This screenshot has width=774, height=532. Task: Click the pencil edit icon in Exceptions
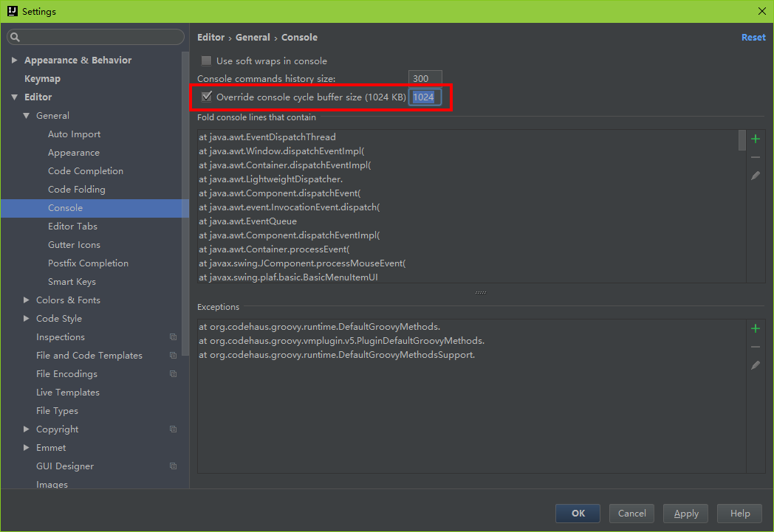pos(755,365)
